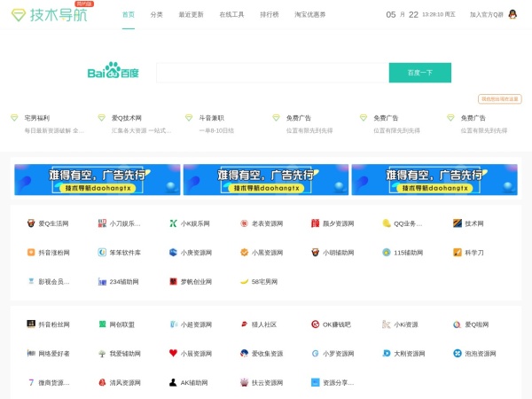Click diamond icon beside 抖音兼职
Screen dimensions: 532x399
(189, 117)
